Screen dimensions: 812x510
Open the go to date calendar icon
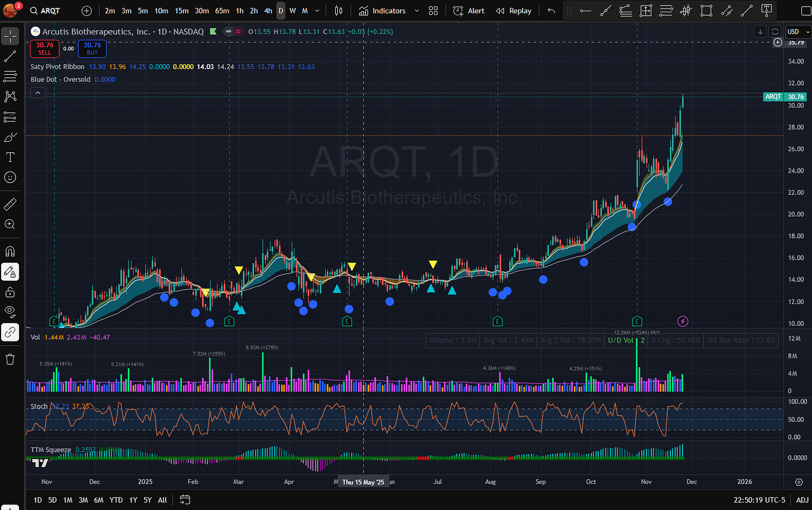tap(185, 500)
